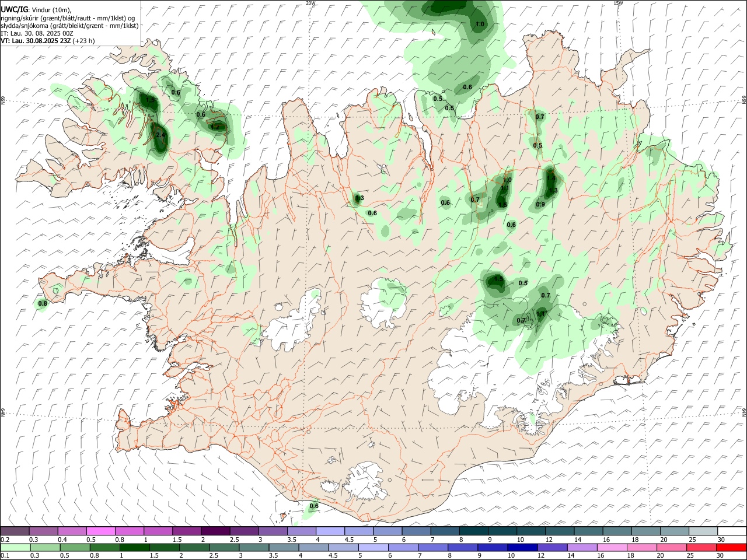Select top-row lavender swatch between 4 and 4.5
Image resolution: width=747 pixels, height=560 pixels.
point(330,531)
